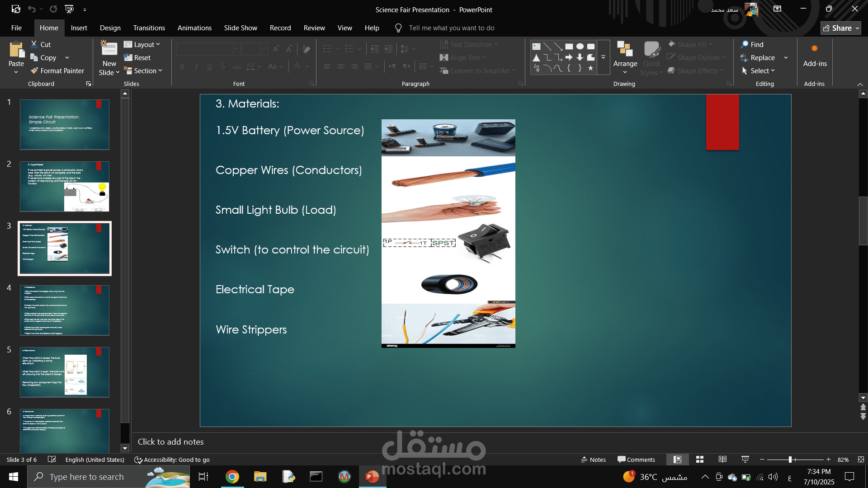Screen dimensions: 868x488
Task: Click English (United States) language button
Action: point(94,460)
